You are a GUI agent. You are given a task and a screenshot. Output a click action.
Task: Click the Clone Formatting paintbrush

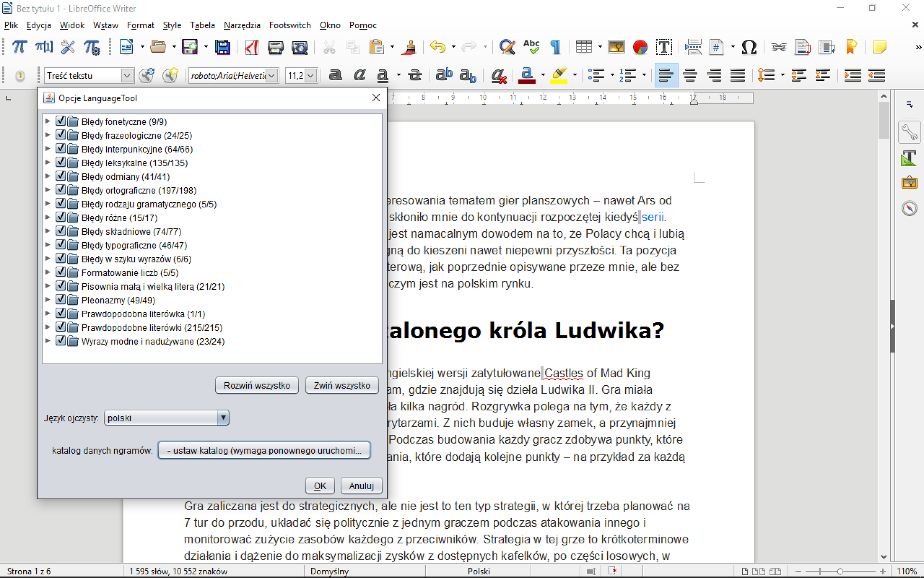click(410, 47)
